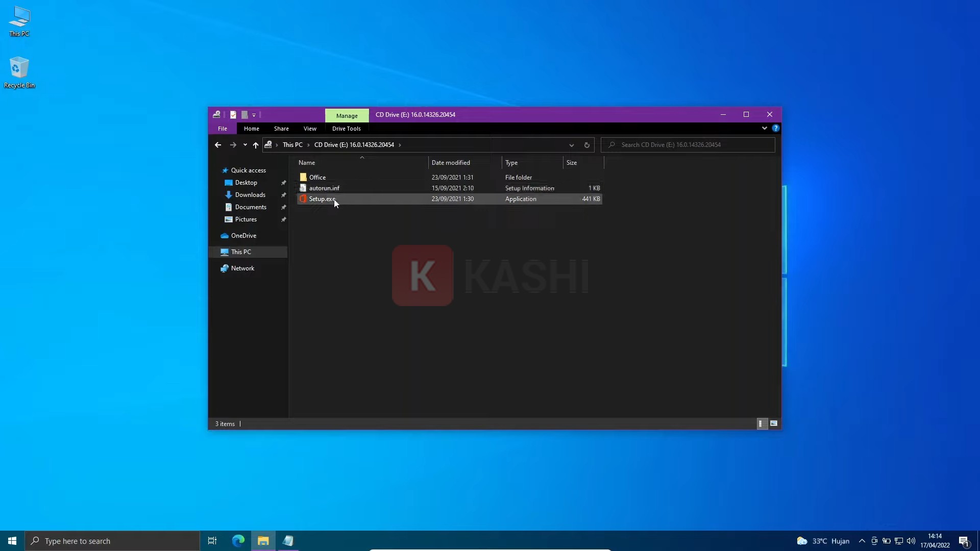Expand the address bar previous locations dropdown
Image resolution: width=980 pixels, height=551 pixels.
pos(571,145)
